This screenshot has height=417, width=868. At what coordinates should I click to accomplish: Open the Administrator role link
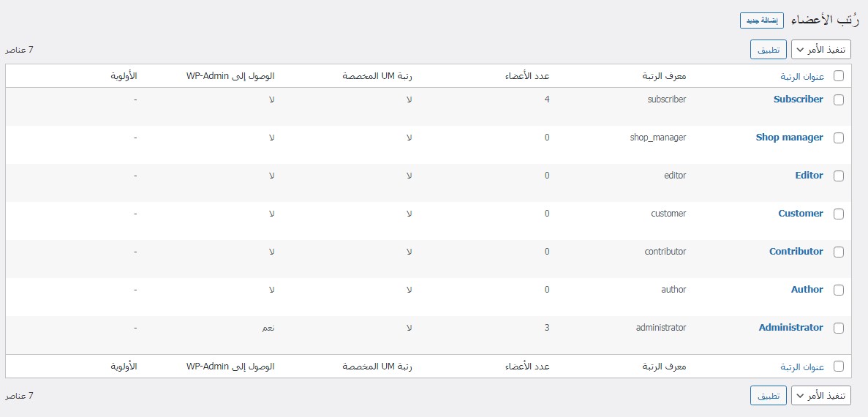pos(790,328)
